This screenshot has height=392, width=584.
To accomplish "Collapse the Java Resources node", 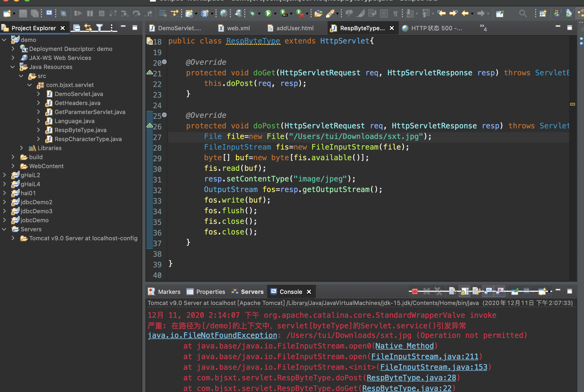I will pos(12,67).
